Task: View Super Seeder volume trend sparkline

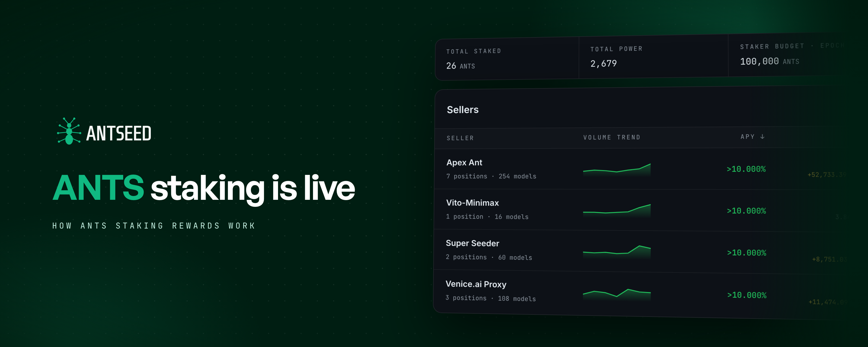Action: tap(617, 252)
